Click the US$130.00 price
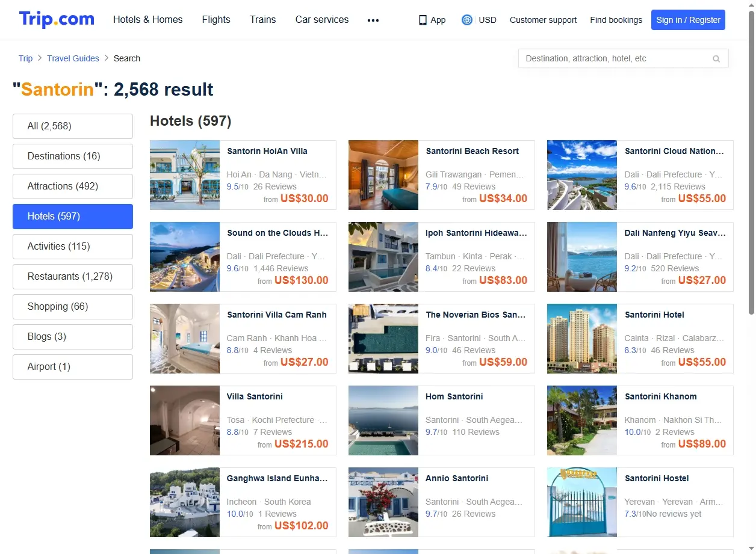 point(302,280)
